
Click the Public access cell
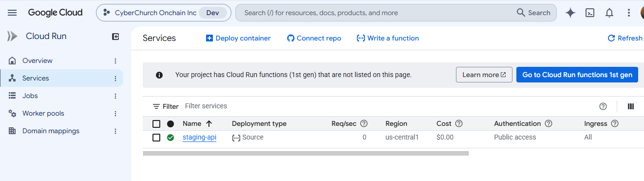pyautogui.click(x=515, y=138)
